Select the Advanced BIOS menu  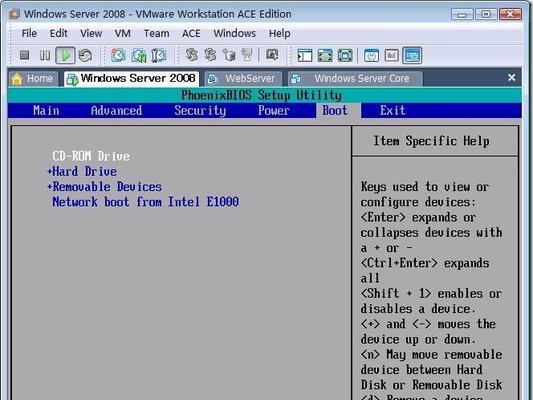116,110
